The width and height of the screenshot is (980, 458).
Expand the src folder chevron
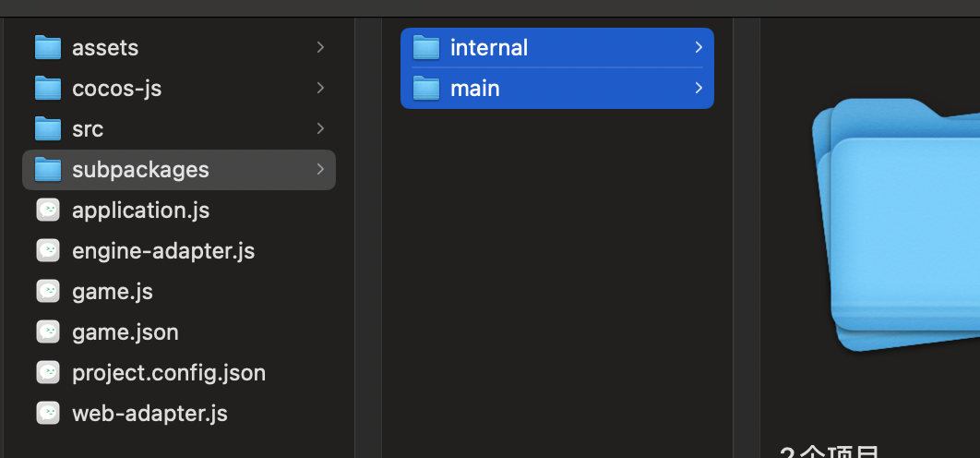click(x=320, y=128)
